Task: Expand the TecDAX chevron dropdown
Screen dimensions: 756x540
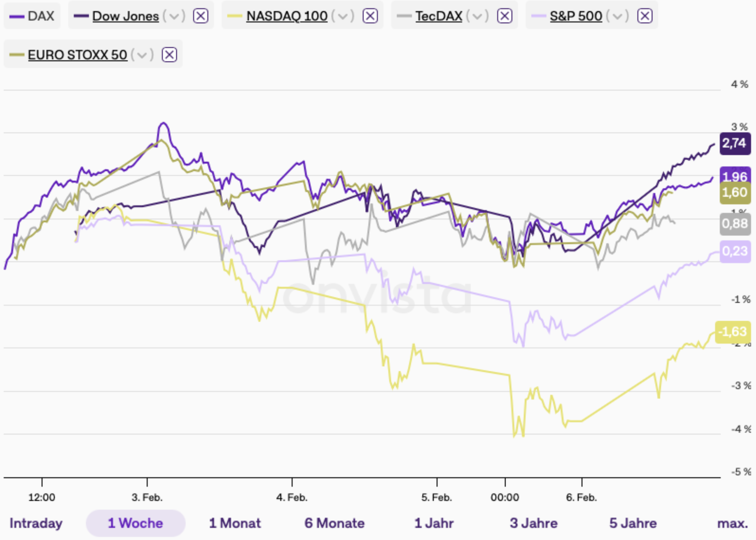Action: (x=478, y=16)
